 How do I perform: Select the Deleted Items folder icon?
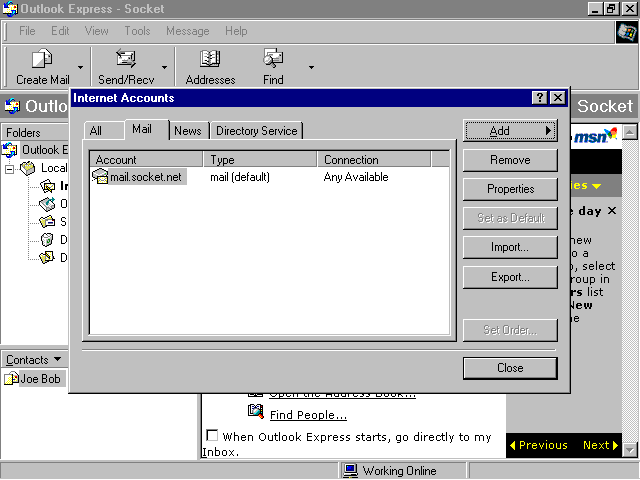[47, 240]
